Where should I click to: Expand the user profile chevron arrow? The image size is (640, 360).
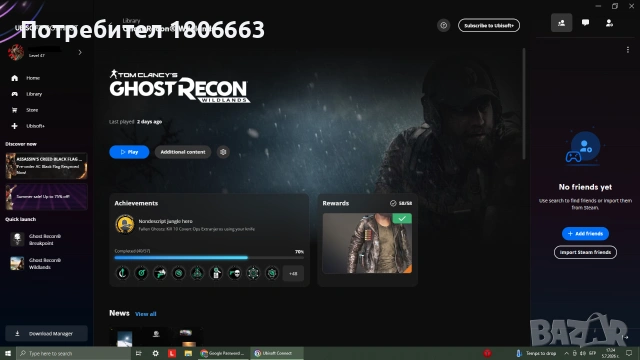pyautogui.click(x=80, y=52)
